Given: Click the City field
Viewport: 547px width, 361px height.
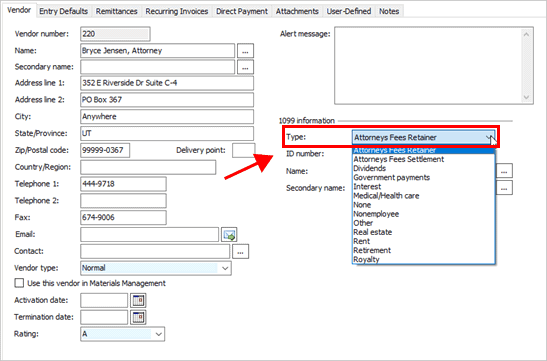Looking at the screenshot, I should (x=167, y=116).
